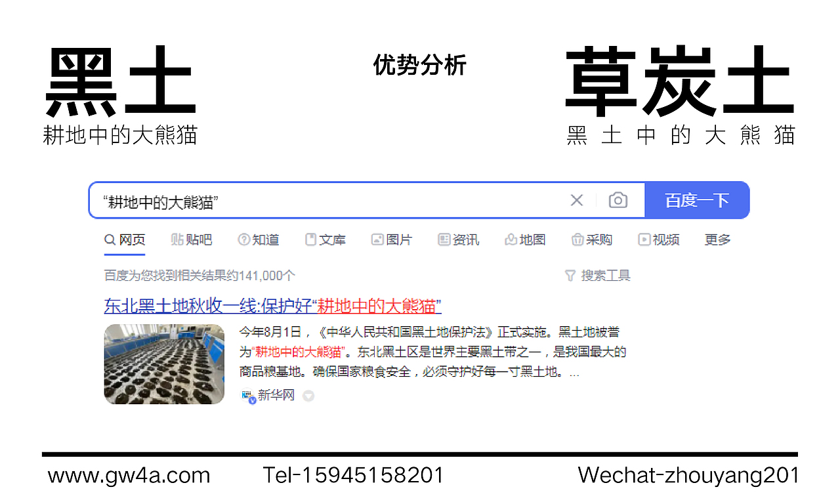This screenshot has height=504, width=840.
Task: Click the 地图 maps search icon
Action: pyautogui.click(x=511, y=240)
